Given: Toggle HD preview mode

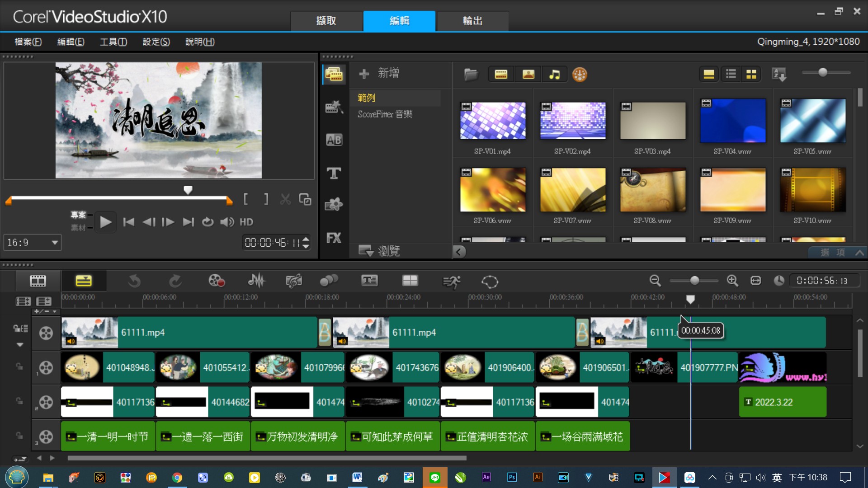Looking at the screenshot, I should click(246, 222).
